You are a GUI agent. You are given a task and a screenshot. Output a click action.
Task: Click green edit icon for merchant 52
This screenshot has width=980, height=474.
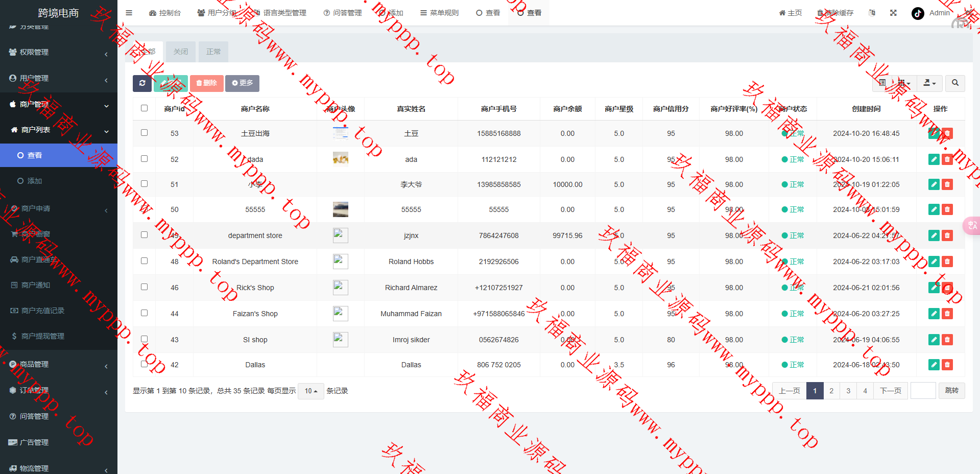(x=934, y=159)
